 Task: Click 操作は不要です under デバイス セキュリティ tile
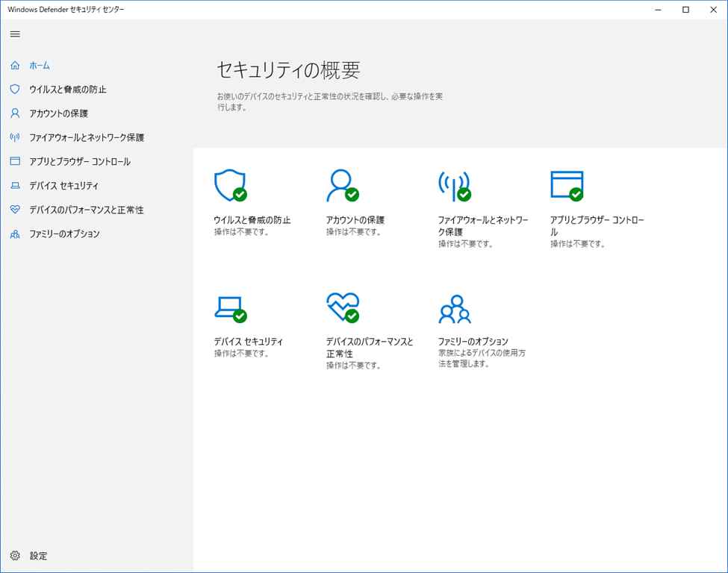[241, 354]
